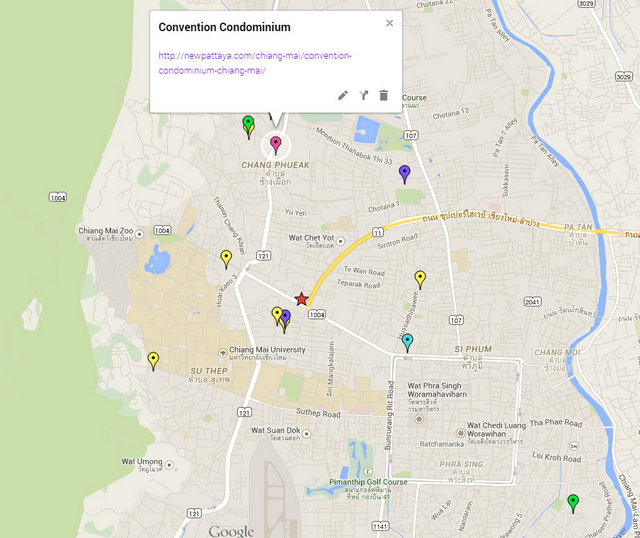The width and height of the screenshot is (640, 538).
Task: Select the pink marker above Chang Phueak
Action: tap(276, 145)
